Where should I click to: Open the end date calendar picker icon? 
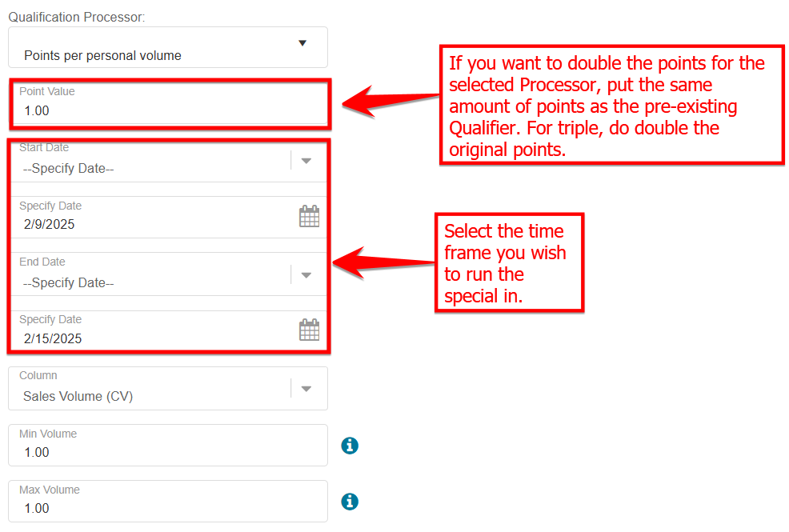[x=309, y=330]
